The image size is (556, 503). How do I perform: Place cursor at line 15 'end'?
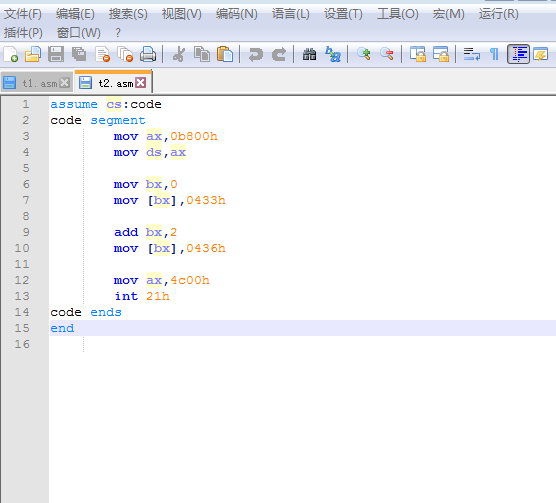tap(62, 328)
